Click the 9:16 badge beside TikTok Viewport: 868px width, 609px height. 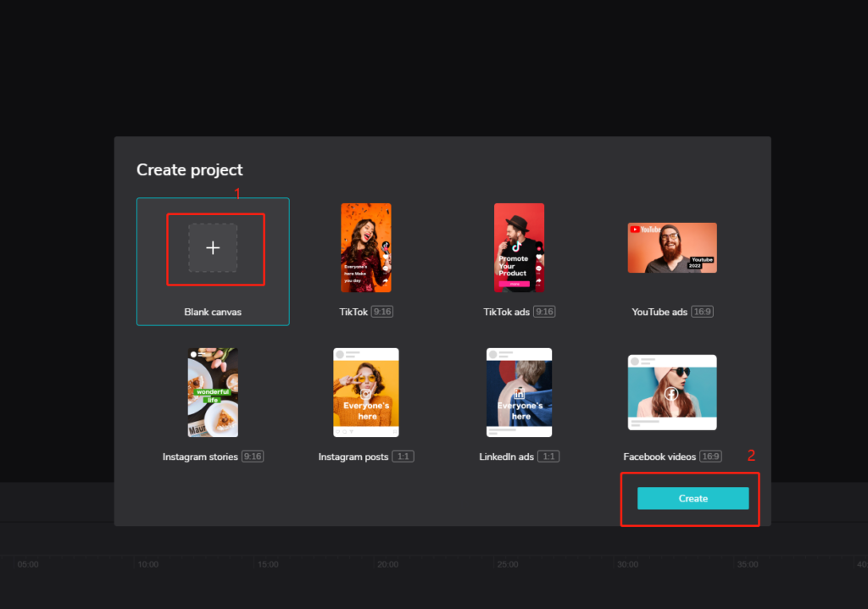381,311
